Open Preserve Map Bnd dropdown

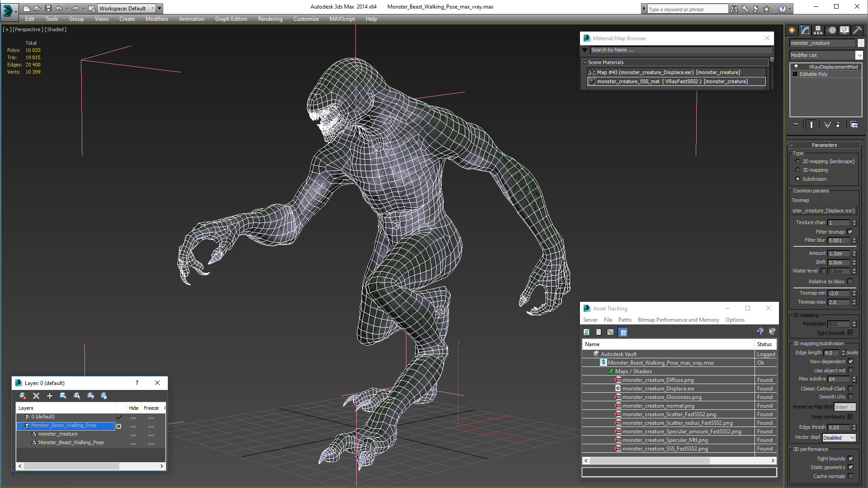pyautogui.click(x=845, y=407)
